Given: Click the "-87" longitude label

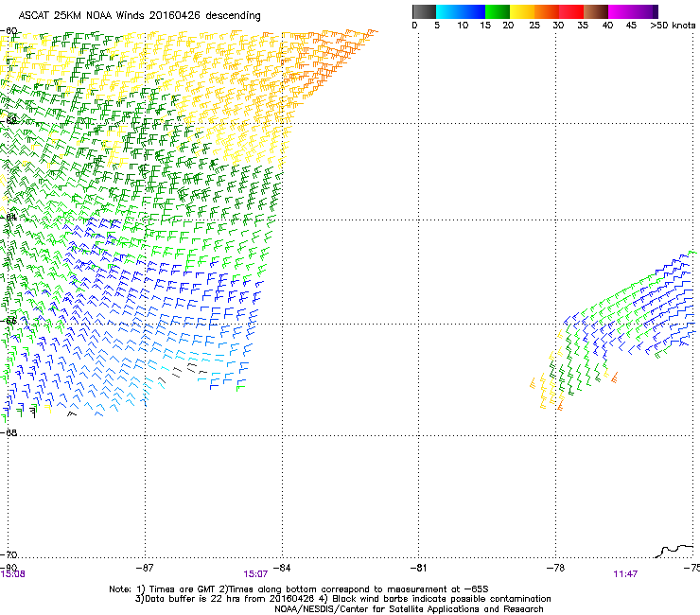Looking at the screenshot, I should tap(145, 568).
